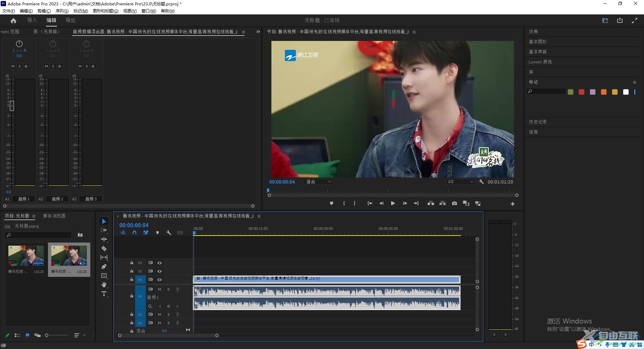Go to In point
The image size is (644, 349).
[x=370, y=203]
